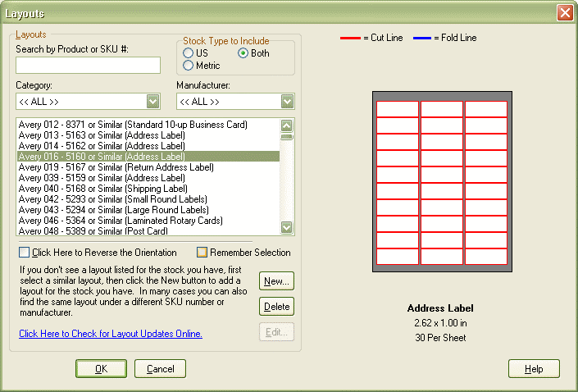Click the blue Fold Line legend swatch

point(422,38)
